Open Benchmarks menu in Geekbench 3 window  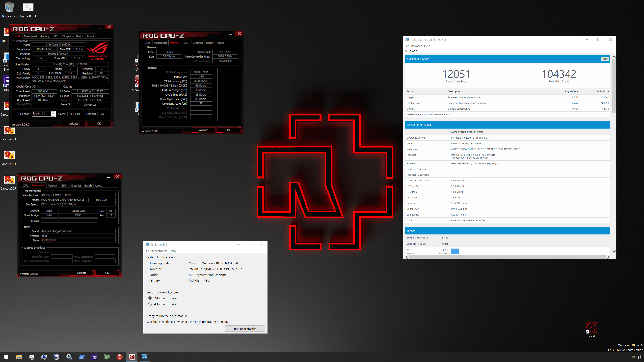[x=159, y=251]
